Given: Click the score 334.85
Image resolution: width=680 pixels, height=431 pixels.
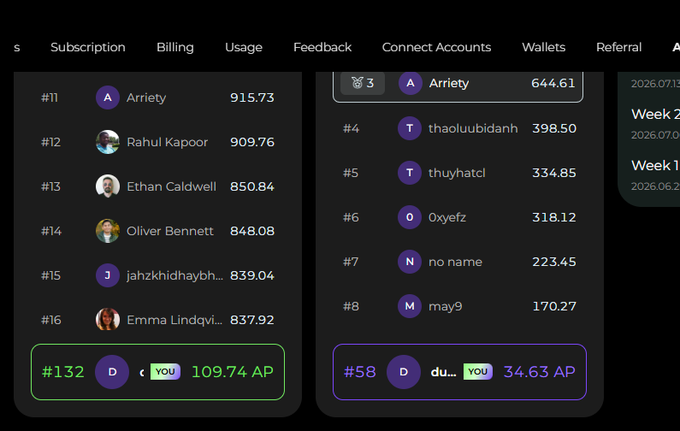Looking at the screenshot, I should coord(554,173).
